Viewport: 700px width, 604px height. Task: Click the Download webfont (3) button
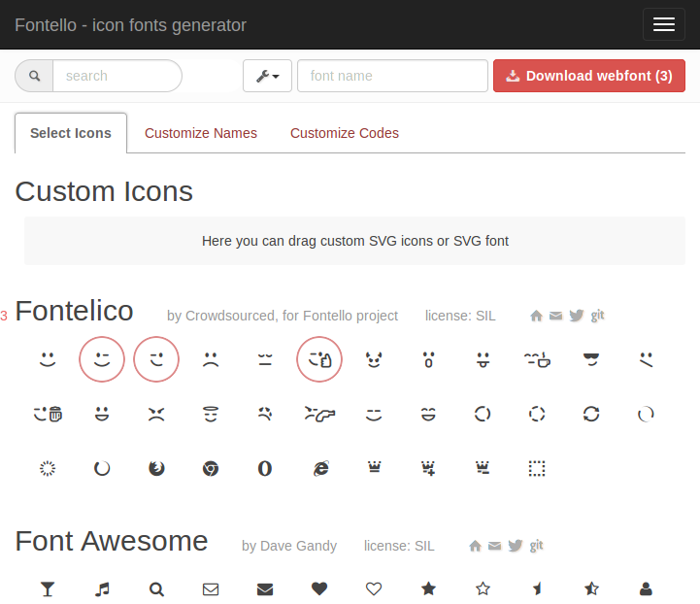[589, 76]
